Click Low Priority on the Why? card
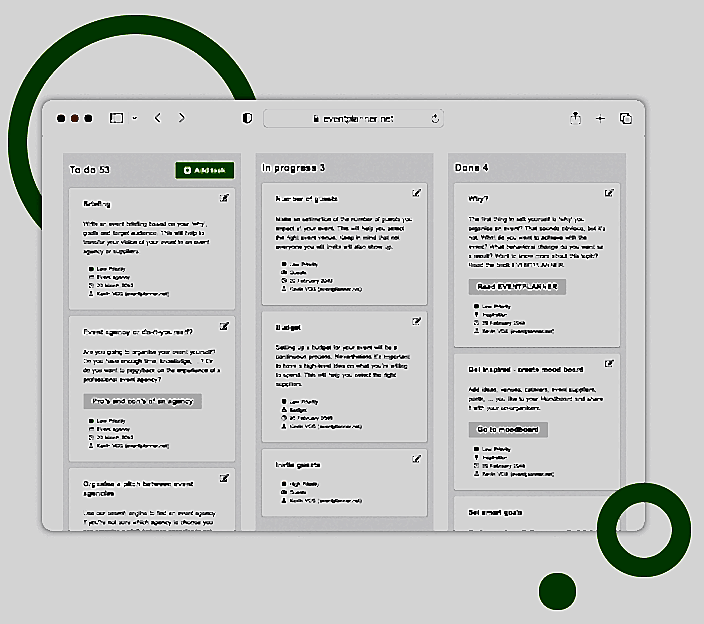The width and height of the screenshot is (704, 624). (x=497, y=307)
